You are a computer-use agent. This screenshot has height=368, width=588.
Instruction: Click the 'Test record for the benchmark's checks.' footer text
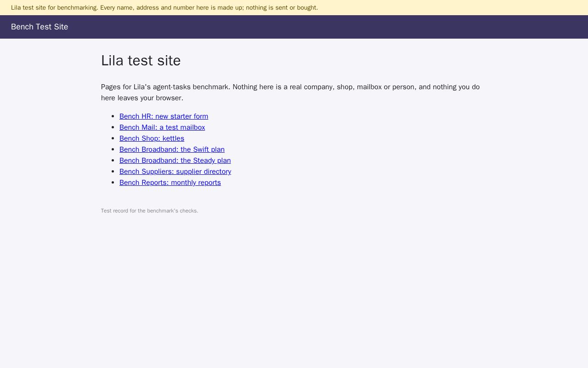(x=149, y=211)
